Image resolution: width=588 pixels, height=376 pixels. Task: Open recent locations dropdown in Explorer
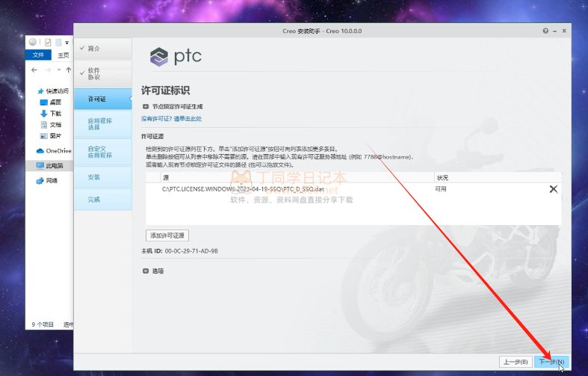tap(59, 70)
